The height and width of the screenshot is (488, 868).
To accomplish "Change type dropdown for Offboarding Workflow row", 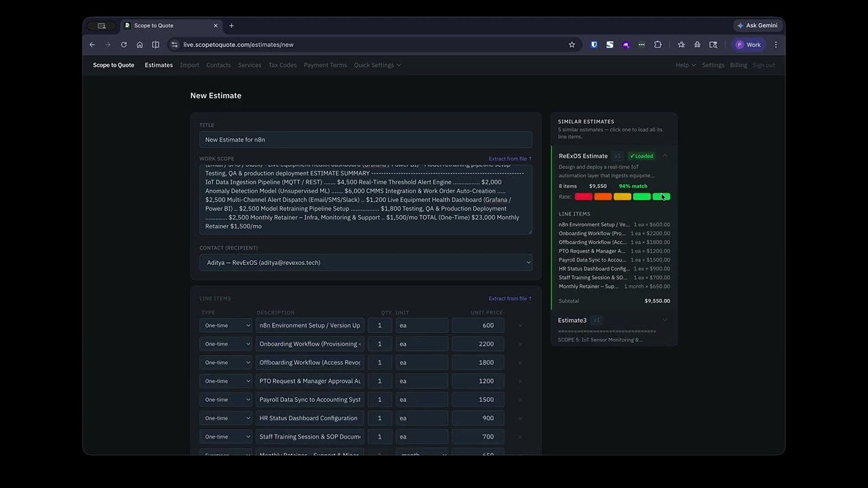I will coord(226,363).
